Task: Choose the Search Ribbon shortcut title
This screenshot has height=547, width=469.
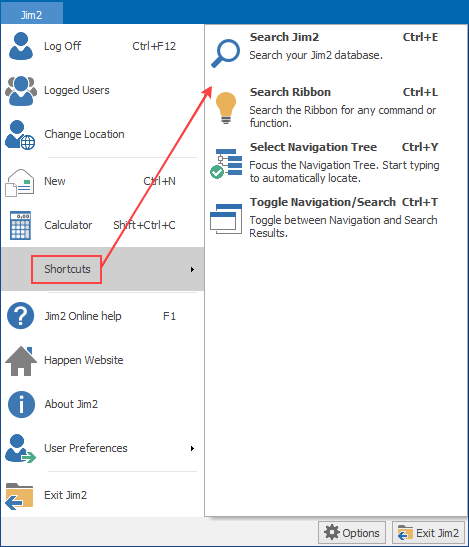Action: click(290, 92)
